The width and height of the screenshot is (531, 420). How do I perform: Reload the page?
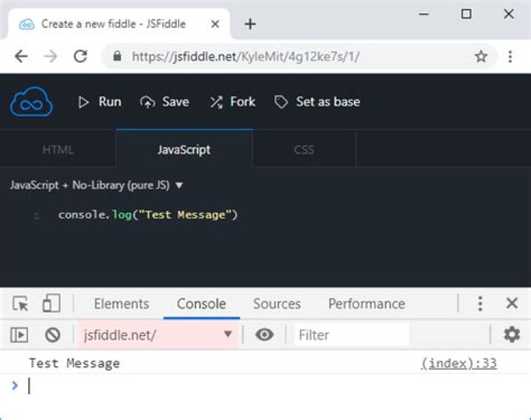click(x=80, y=56)
